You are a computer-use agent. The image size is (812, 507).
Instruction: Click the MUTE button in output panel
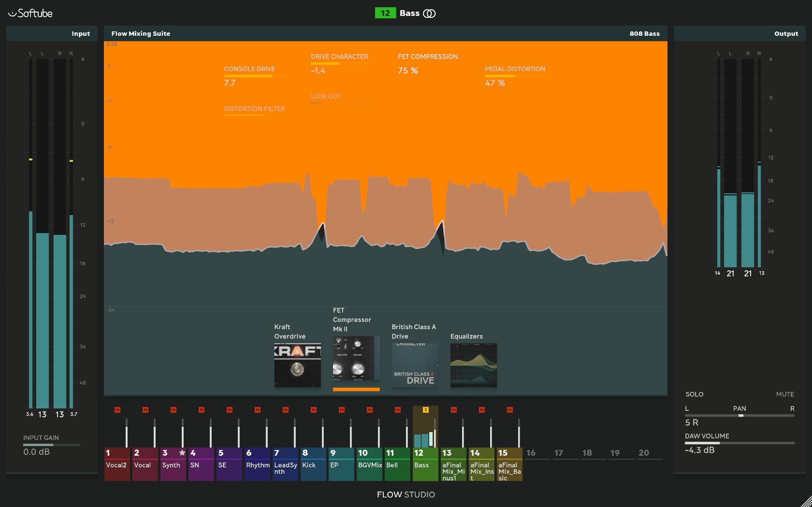pyautogui.click(x=785, y=394)
